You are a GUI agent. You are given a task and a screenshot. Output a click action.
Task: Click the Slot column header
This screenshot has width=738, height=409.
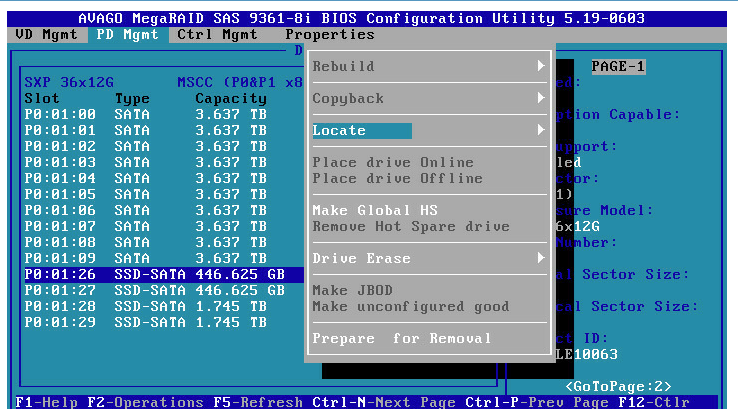pyautogui.click(x=42, y=98)
